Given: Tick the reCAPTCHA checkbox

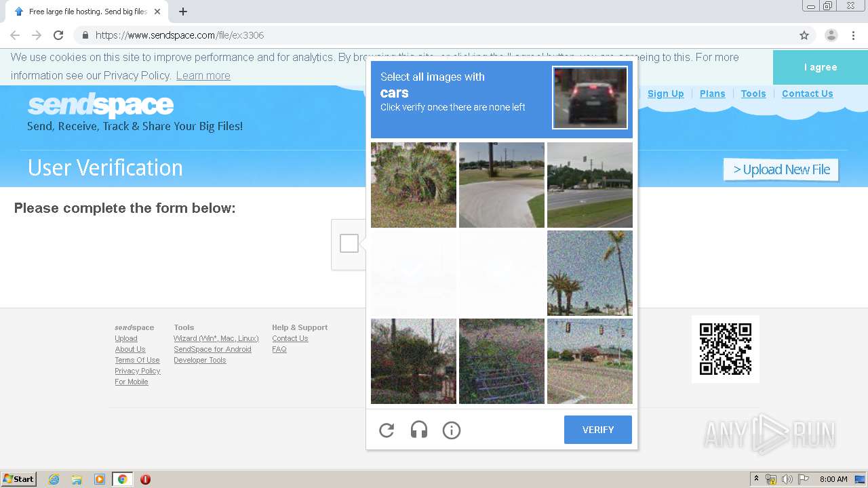Looking at the screenshot, I should click(349, 243).
